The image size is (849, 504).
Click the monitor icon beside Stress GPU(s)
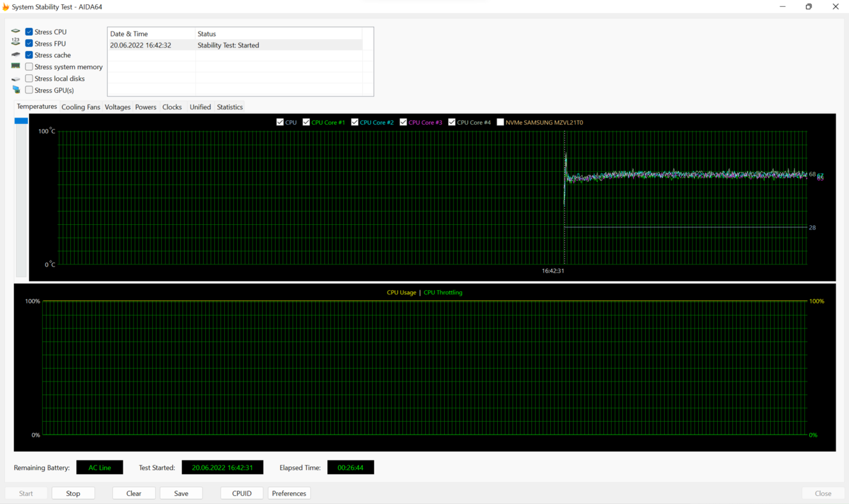16,90
